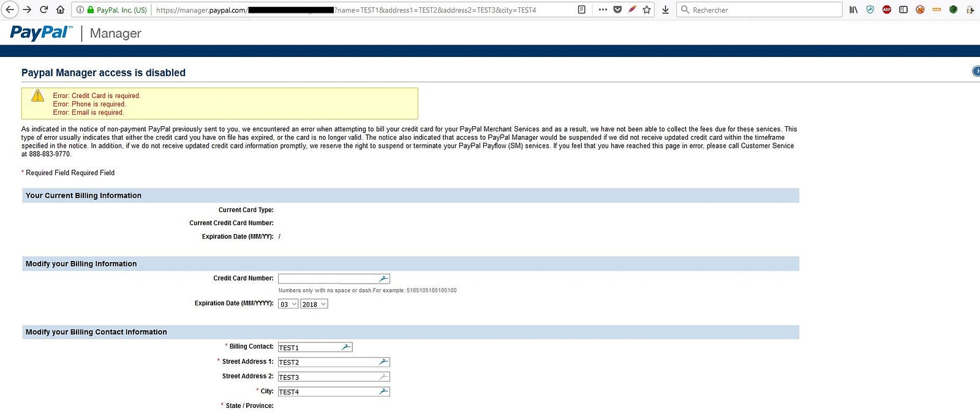Image resolution: width=980 pixels, height=419 pixels.
Task: Click the yellow SAML tracer extension icon
Action: click(x=937, y=10)
